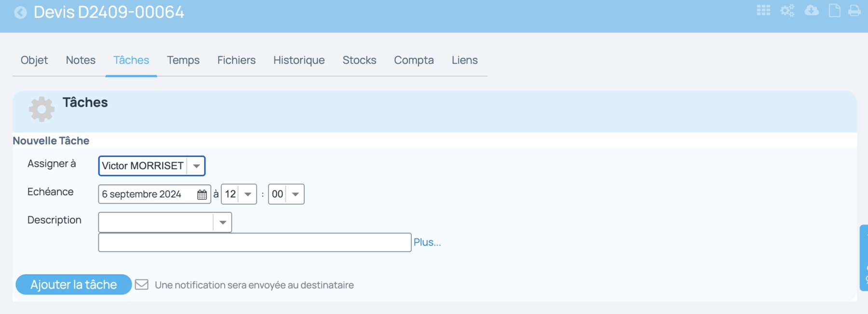
Task: Open the hour dropdown showing 12
Action: (x=239, y=194)
